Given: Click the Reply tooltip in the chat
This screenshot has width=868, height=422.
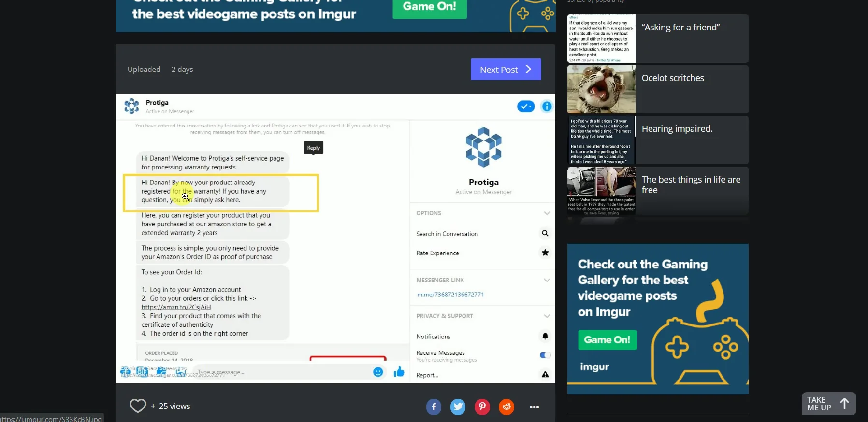Looking at the screenshot, I should pos(313,148).
